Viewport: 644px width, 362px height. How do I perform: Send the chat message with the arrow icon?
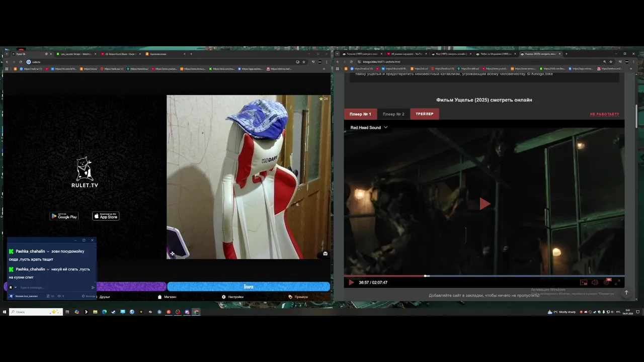coord(93,288)
